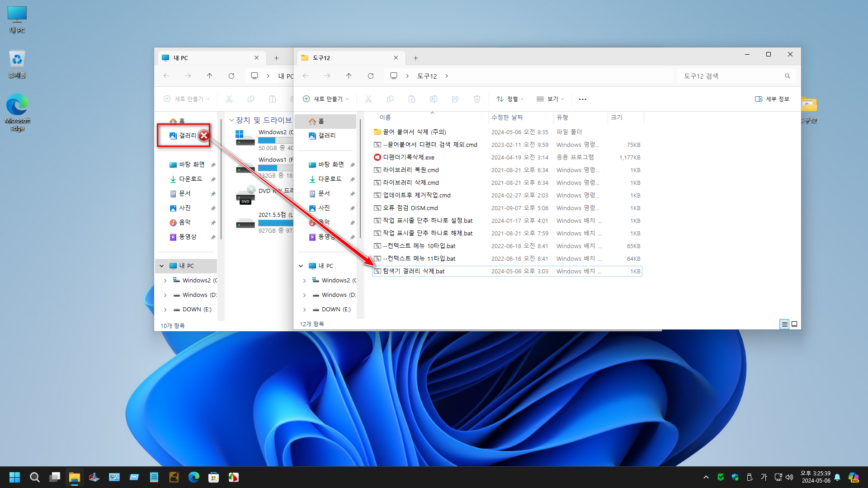Toggle 세부 정보 details pane

click(772, 99)
